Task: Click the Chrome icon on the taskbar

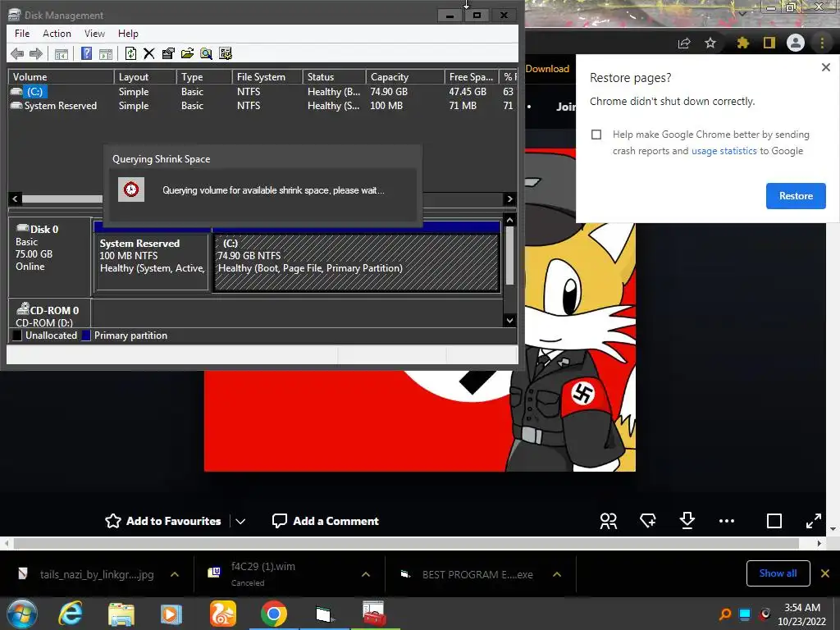Action: click(274, 614)
